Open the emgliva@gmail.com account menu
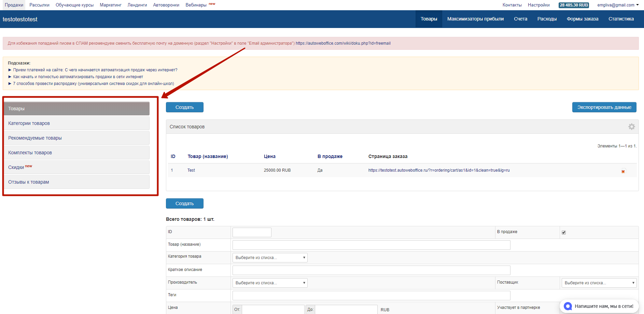 pos(618,5)
